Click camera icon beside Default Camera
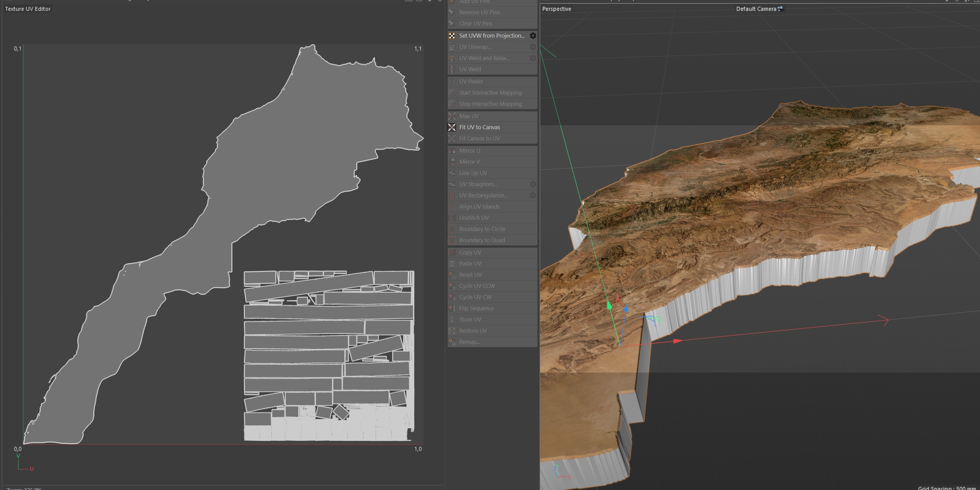This screenshot has width=980, height=490. coord(780,9)
